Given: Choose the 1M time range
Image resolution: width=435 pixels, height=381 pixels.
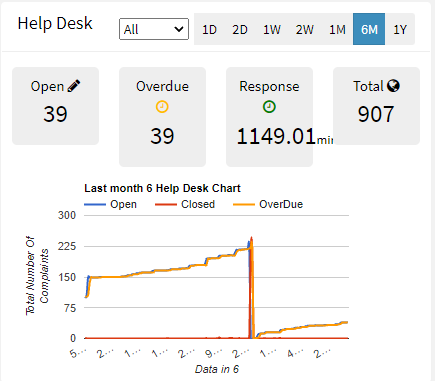Looking at the screenshot, I should pos(337,29).
